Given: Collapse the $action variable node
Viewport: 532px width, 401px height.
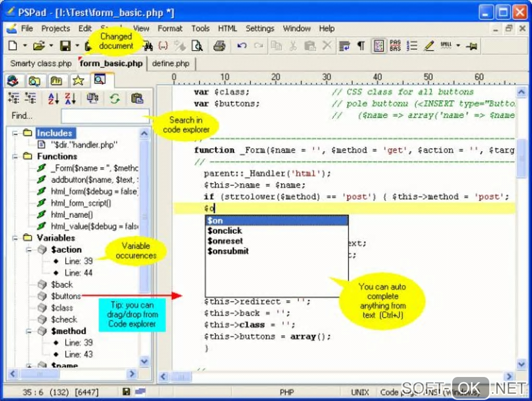Looking at the screenshot, I should [29, 250].
